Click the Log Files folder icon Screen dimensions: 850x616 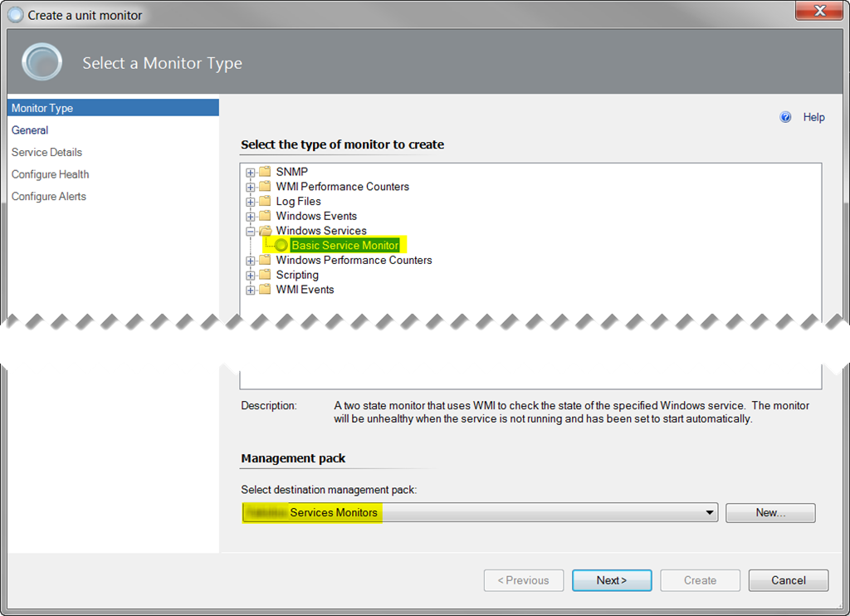264,201
